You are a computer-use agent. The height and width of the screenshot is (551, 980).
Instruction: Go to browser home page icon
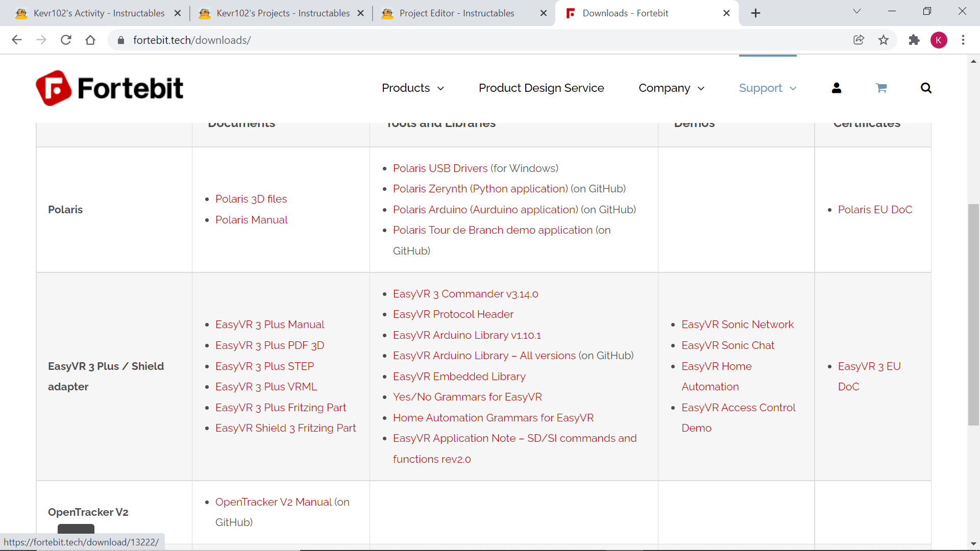[90, 40]
